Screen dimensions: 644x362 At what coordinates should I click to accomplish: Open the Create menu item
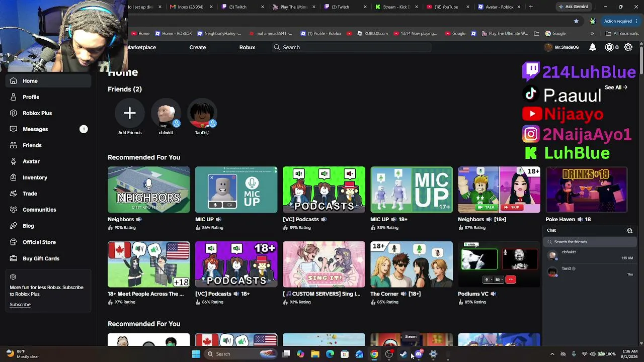(198, 47)
